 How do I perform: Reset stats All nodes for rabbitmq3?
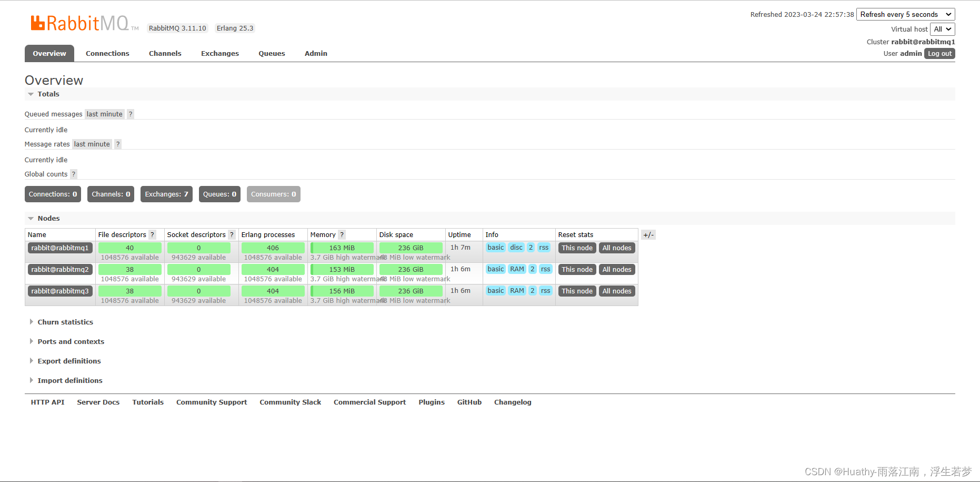pyautogui.click(x=617, y=291)
